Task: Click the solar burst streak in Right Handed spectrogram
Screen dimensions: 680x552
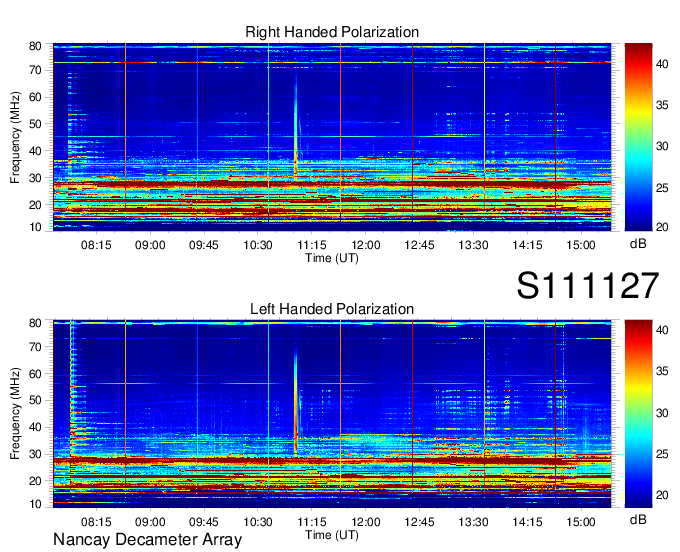Action: pyautogui.click(x=296, y=130)
